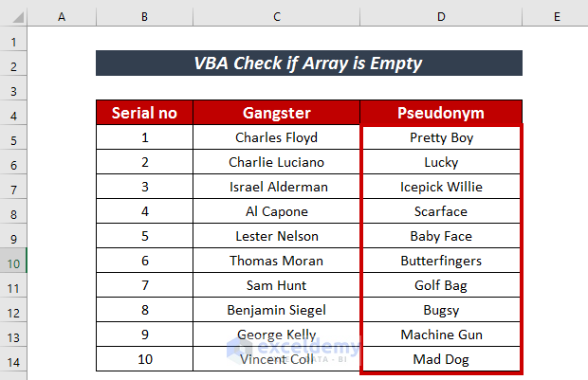The width and height of the screenshot is (588, 380).
Task: Click the title cell 'VBA Check if Array is Empty'
Action: pos(309,63)
